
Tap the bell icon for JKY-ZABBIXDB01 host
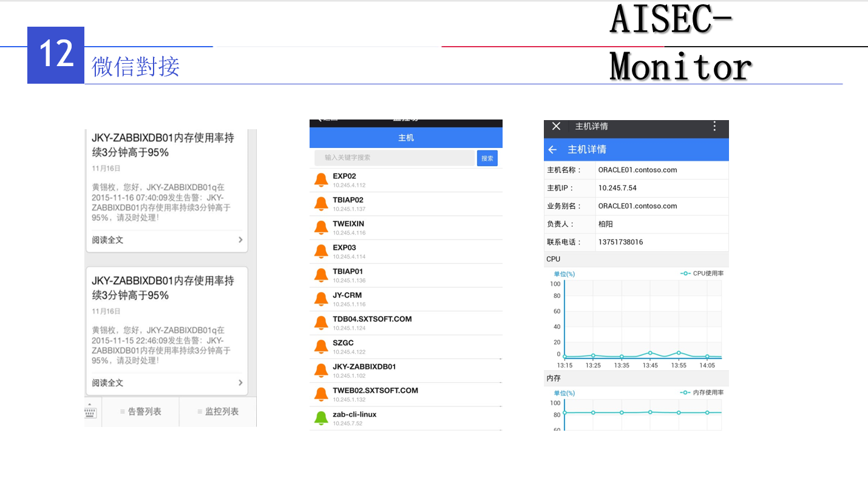point(321,371)
